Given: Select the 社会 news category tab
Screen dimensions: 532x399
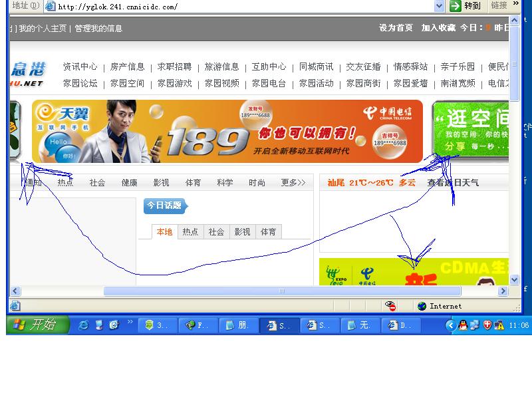Looking at the screenshot, I should click(97, 182).
